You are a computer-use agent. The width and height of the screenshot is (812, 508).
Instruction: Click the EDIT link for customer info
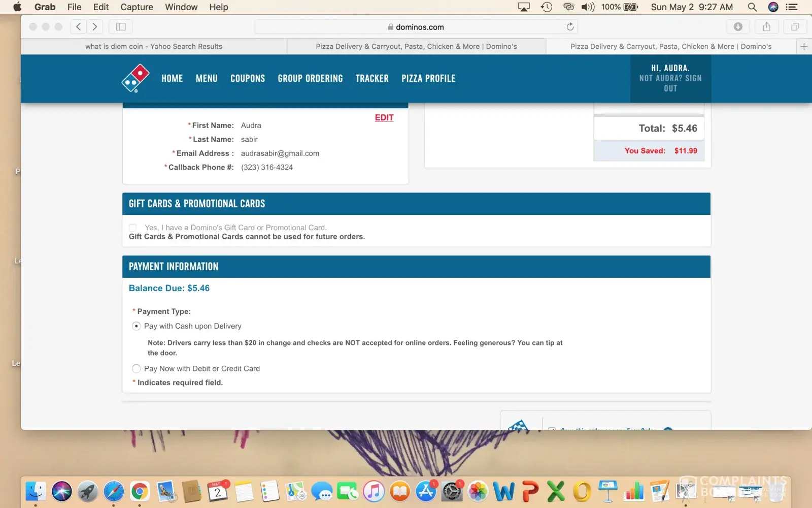tap(384, 118)
